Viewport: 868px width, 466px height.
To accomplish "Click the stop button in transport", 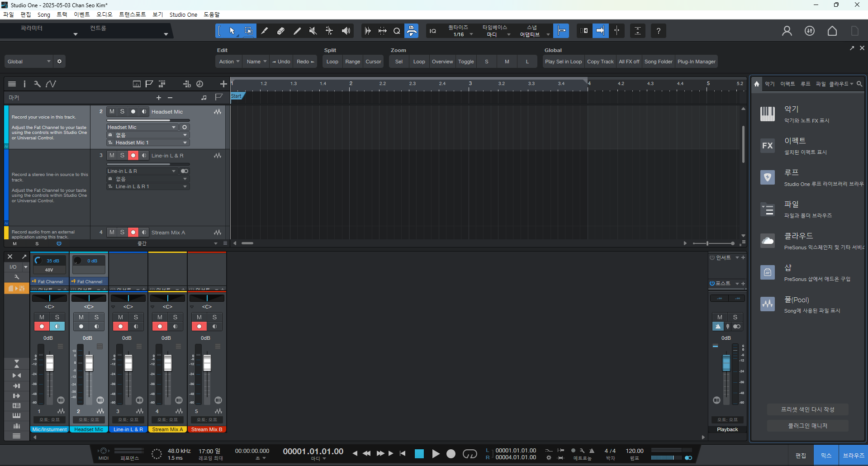I will click(x=419, y=454).
